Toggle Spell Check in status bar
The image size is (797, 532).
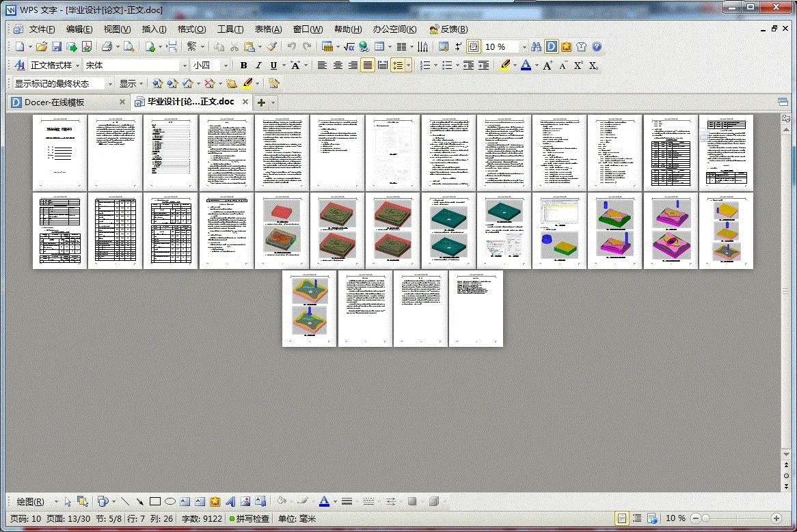pyautogui.click(x=249, y=518)
